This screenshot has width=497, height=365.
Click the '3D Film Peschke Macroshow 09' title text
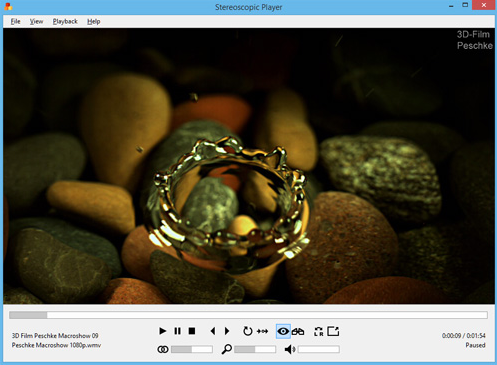(55, 336)
